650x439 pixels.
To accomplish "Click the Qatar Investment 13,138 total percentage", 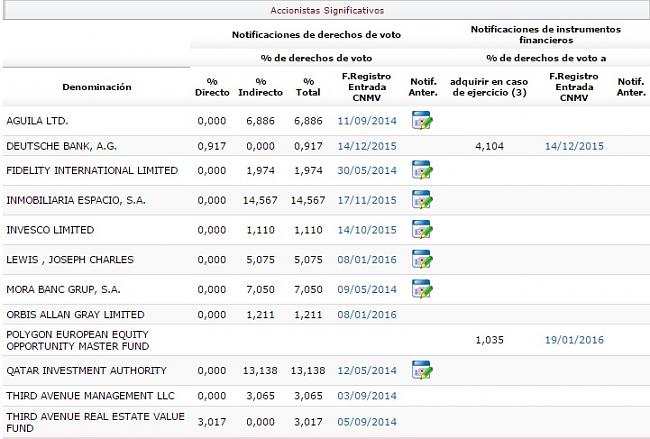I will 308,371.
